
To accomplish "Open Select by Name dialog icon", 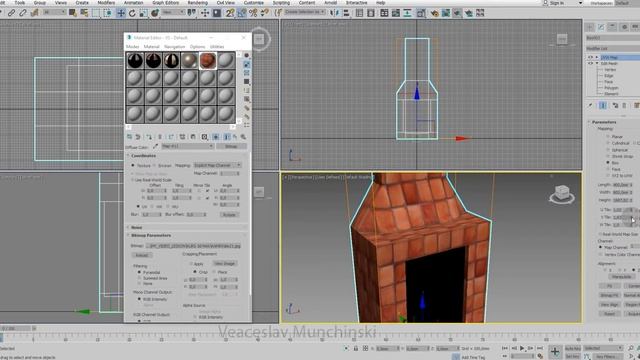I will (x=84, y=13).
